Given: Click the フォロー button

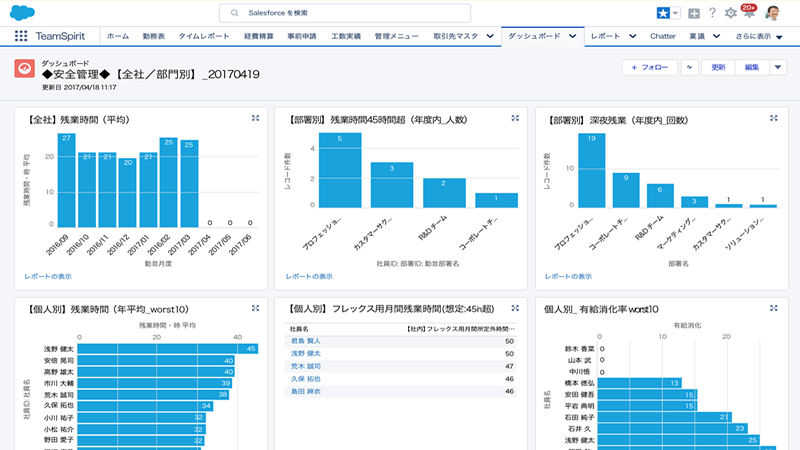Looking at the screenshot, I should tap(648, 68).
